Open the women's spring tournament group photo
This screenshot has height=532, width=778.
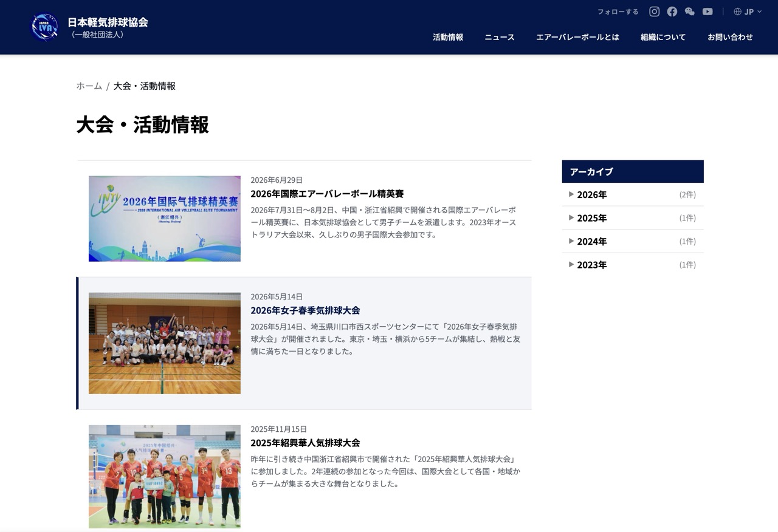(165, 343)
